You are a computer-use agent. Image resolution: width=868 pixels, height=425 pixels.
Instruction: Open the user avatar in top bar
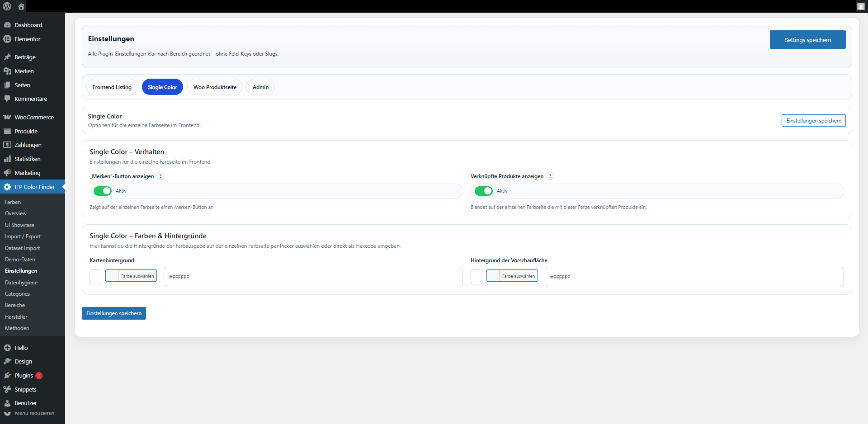point(860,6)
